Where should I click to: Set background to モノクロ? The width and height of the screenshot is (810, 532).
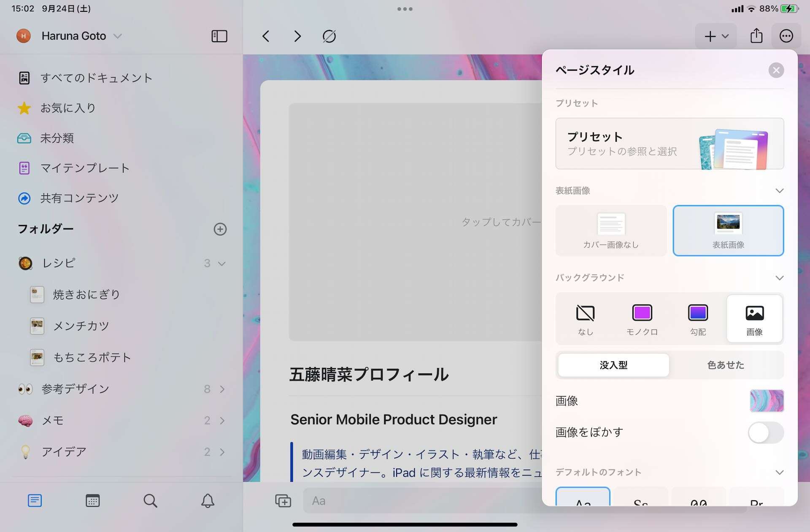pos(642,319)
